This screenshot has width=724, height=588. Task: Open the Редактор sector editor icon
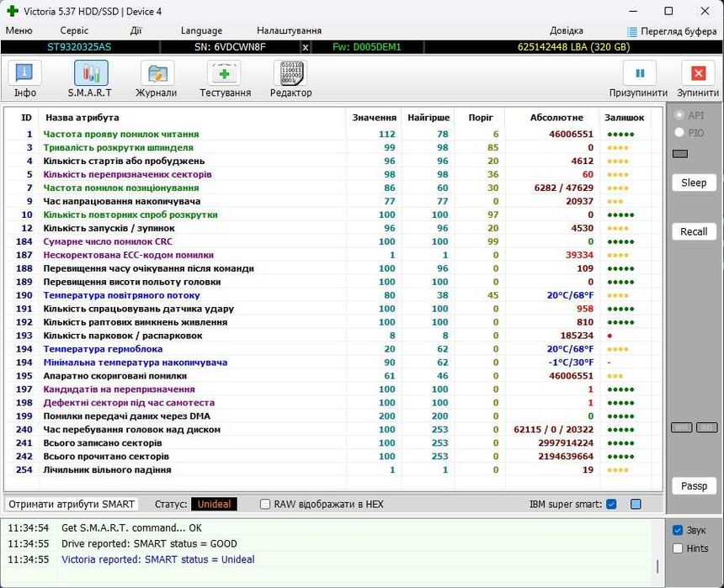click(x=291, y=79)
